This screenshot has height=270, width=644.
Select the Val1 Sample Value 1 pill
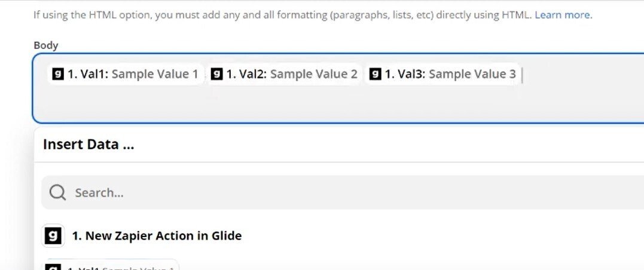[x=126, y=74]
